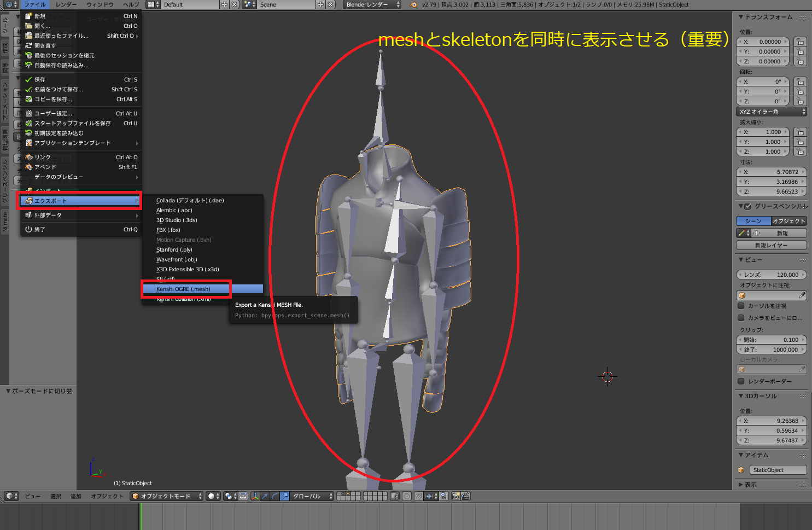The image size is (812, 530).
Task: Click the dimension X value field
Action: (x=772, y=172)
